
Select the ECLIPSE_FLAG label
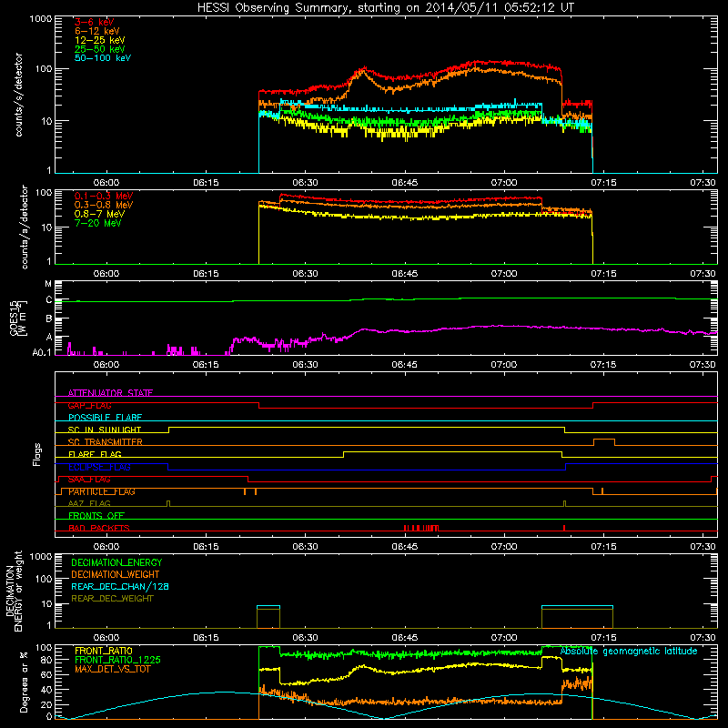(99, 467)
